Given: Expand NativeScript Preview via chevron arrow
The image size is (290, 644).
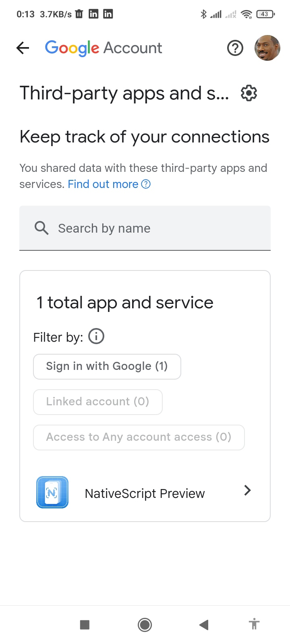Looking at the screenshot, I should [x=247, y=490].
